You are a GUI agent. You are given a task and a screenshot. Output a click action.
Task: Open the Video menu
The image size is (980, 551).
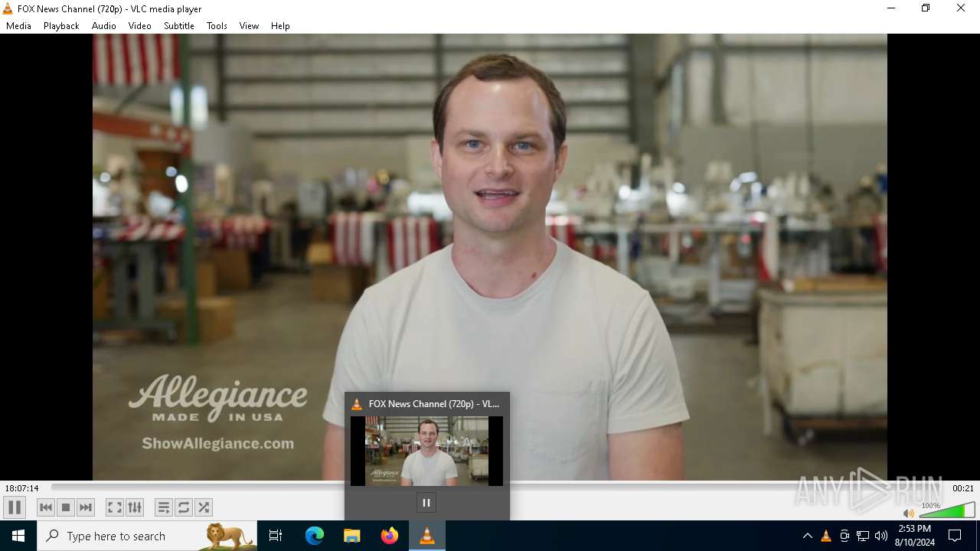click(139, 25)
